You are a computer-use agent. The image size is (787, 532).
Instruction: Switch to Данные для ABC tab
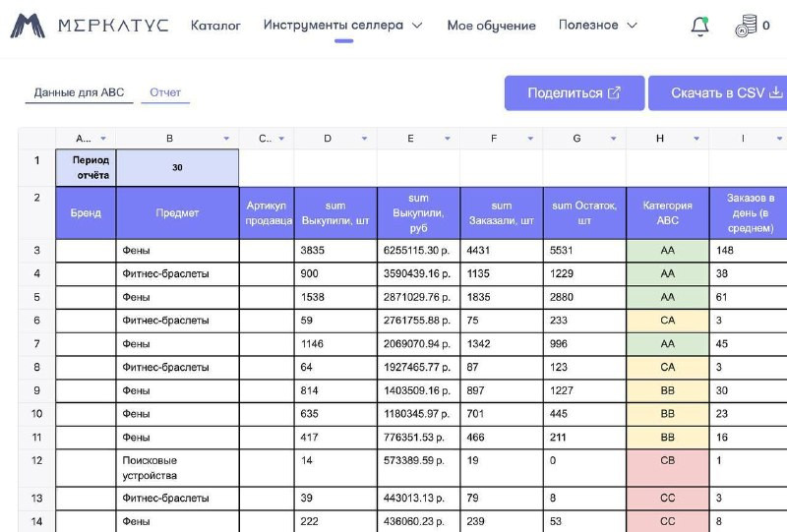(79, 92)
